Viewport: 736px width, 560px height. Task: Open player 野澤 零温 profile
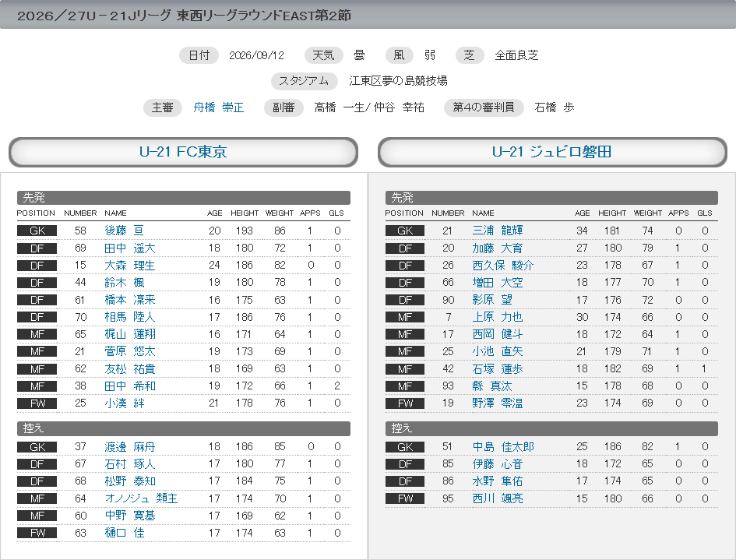pos(498,403)
